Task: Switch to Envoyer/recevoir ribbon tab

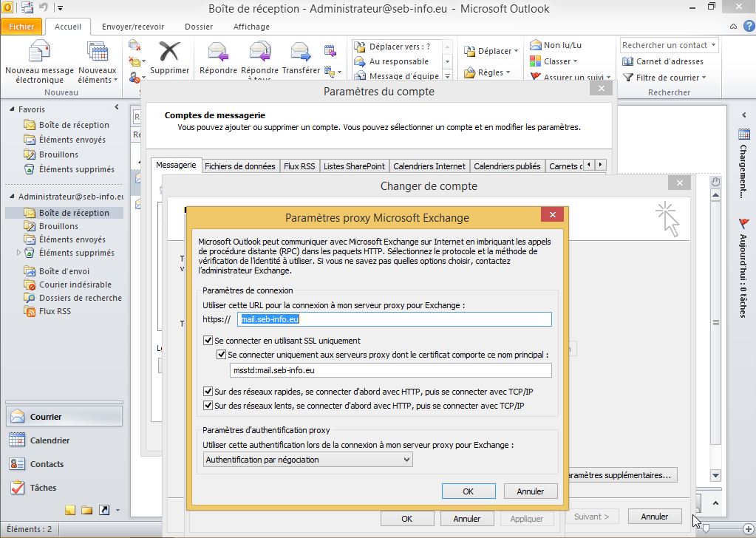Action: [x=132, y=27]
